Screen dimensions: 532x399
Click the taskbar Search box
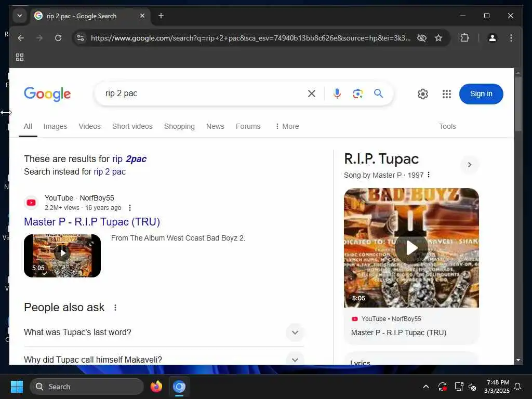87,387
